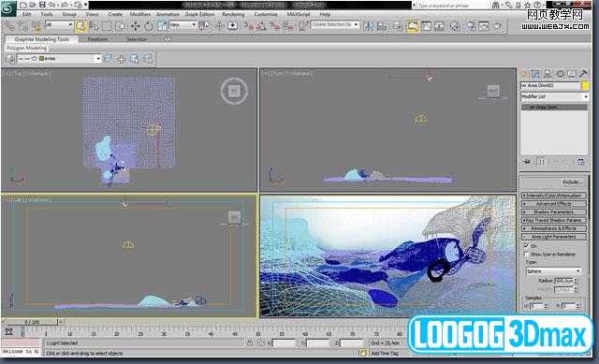
Task: Expand the Ray Traced Shadow Params rollout
Action: click(x=554, y=221)
